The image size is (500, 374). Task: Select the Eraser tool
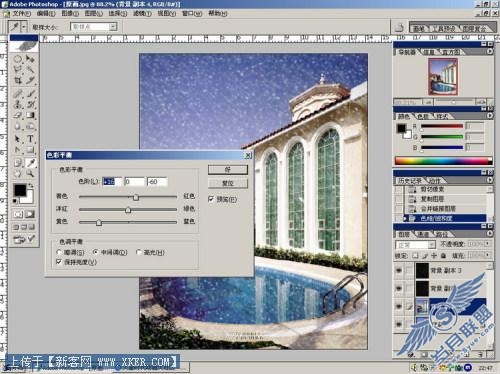(x=18, y=115)
